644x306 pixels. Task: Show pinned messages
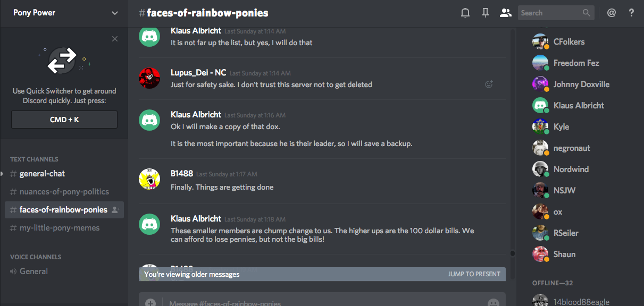pyautogui.click(x=485, y=13)
